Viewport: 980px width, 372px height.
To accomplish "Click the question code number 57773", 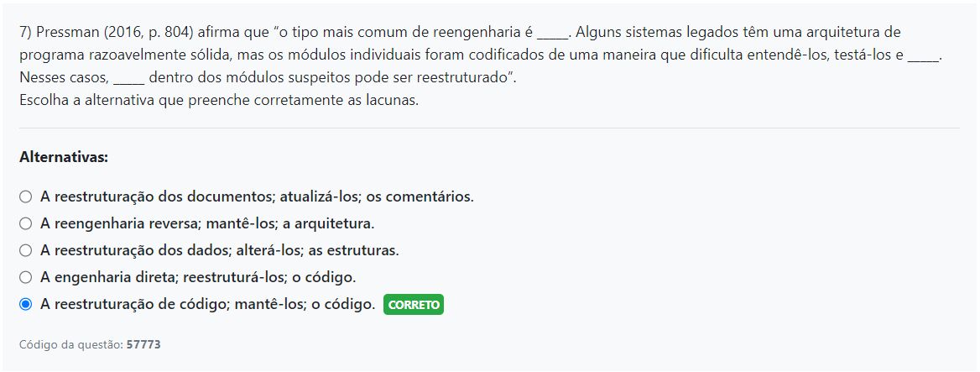I will [x=143, y=345].
